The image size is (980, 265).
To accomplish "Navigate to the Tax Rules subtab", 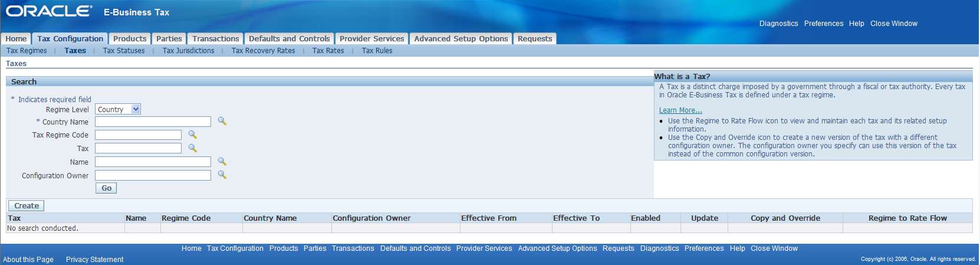I will click(377, 51).
